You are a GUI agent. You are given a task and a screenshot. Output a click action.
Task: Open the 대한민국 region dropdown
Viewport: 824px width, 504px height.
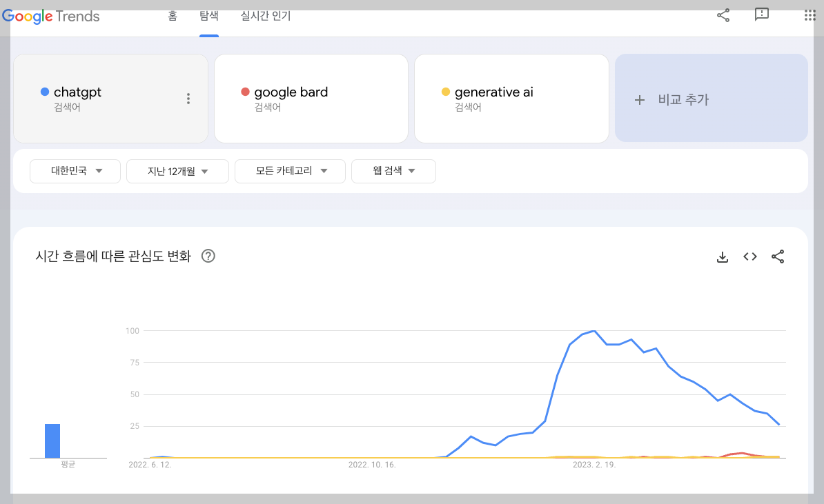[75, 171]
